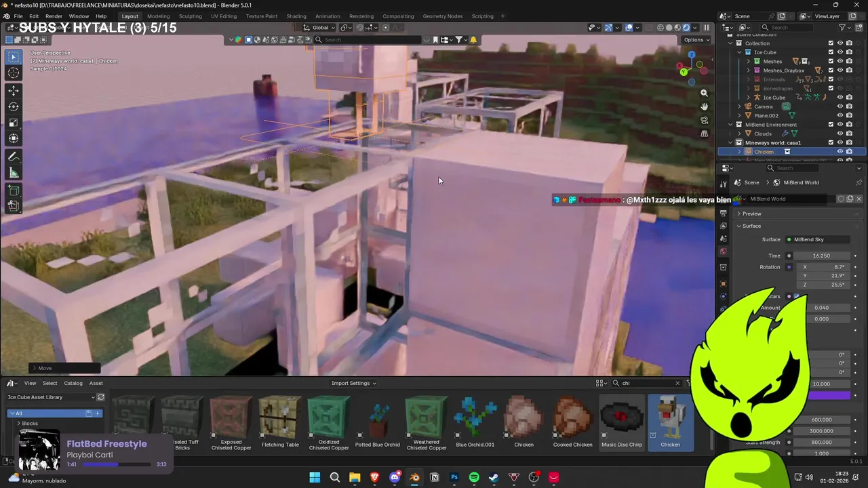Switch to Shading workspace tab
Viewport: 868px width, 488px height.
(296, 16)
